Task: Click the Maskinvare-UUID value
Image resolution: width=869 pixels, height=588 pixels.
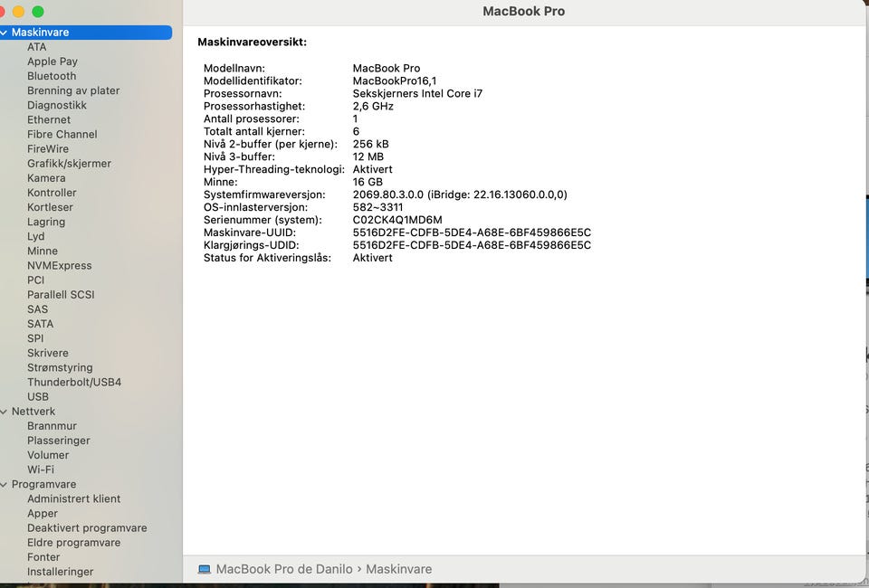Action: pyautogui.click(x=472, y=232)
